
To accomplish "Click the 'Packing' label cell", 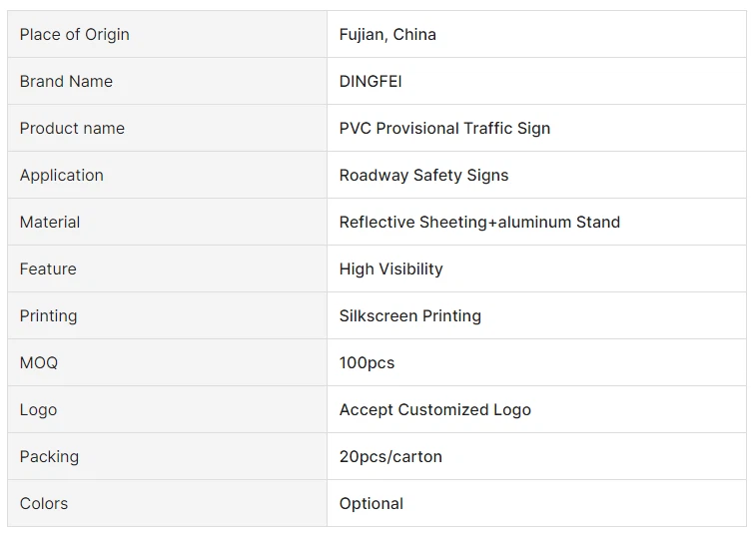I will pos(49,457).
